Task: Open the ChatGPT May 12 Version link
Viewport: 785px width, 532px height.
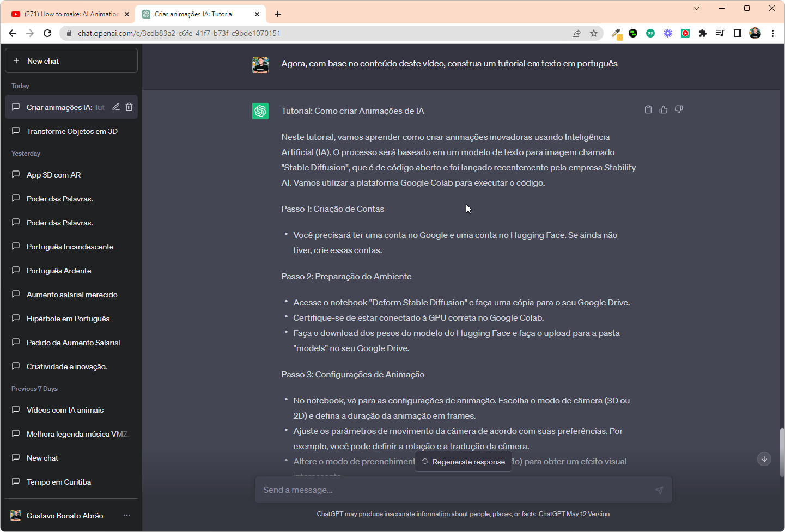Action: tap(574, 514)
